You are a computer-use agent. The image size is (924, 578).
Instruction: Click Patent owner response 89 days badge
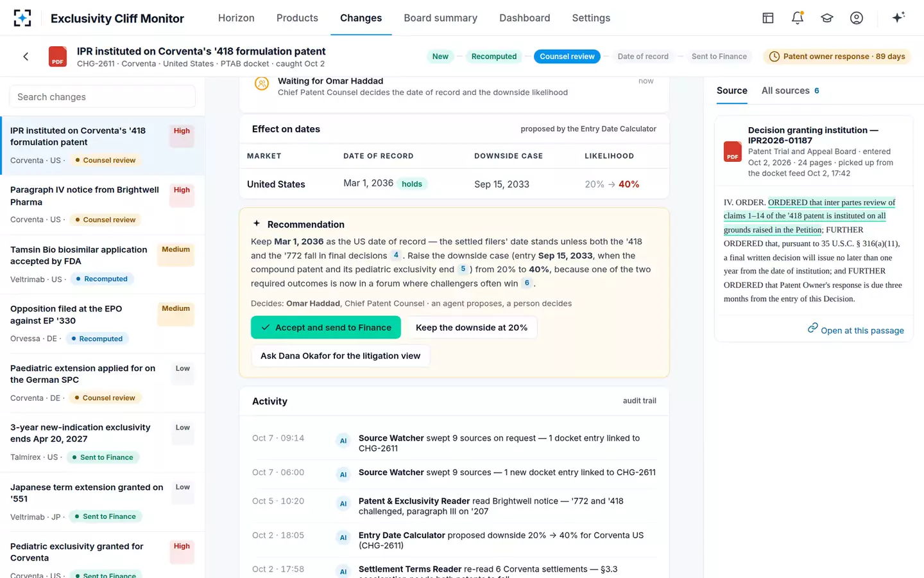point(837,57)
